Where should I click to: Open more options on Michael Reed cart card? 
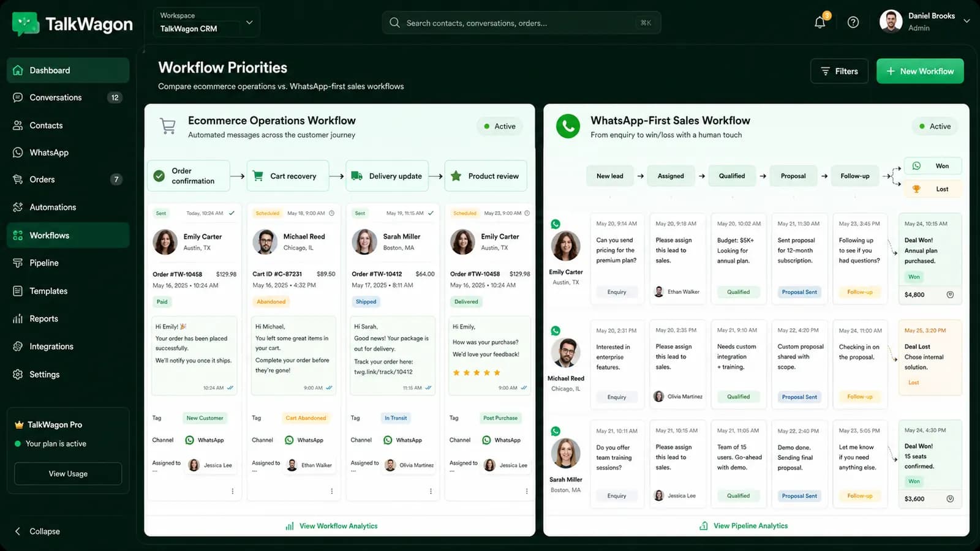[331, 491]
